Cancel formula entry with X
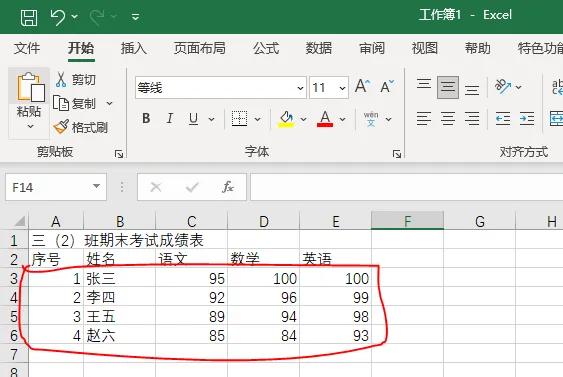Image resolution: width=563 pixels, height=377 pixels. 156,187
